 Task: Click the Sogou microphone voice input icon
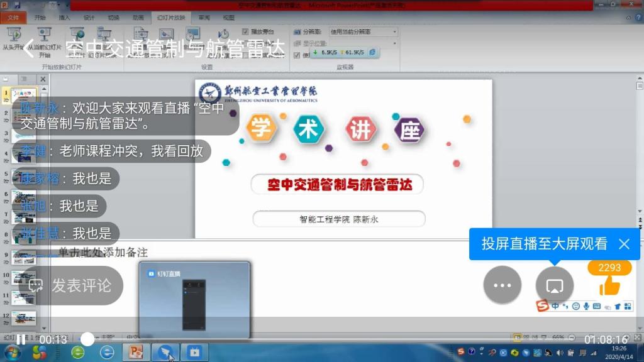click(586, 306)
